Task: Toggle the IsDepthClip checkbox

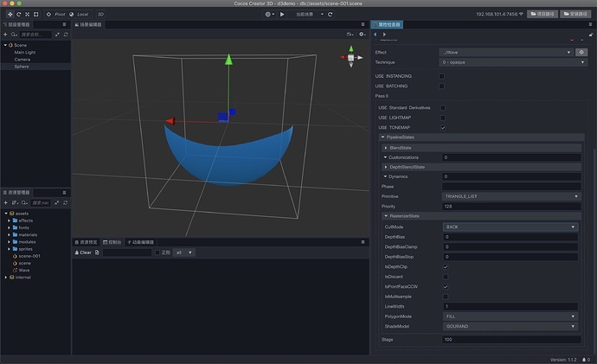Action: (445, 266)
